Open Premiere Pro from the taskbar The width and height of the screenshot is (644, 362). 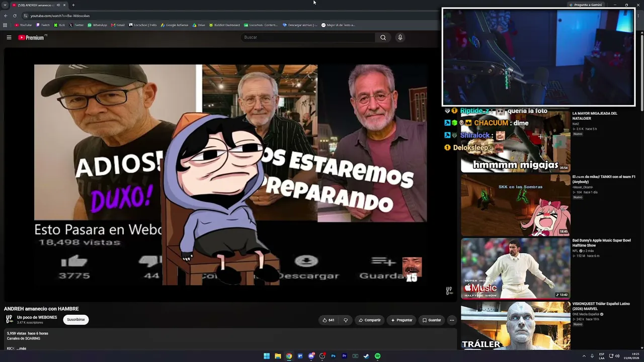[x=344, y=356]
